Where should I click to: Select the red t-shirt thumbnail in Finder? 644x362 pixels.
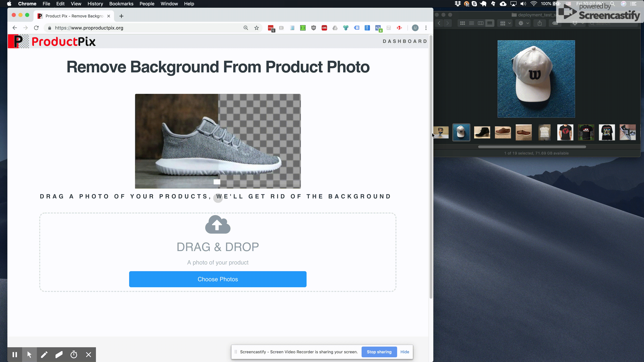[x=565, y=132]
